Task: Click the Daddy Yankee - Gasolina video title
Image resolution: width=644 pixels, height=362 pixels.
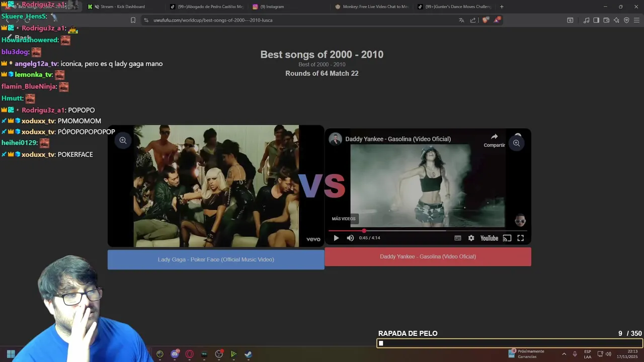Action: [398, 139]
